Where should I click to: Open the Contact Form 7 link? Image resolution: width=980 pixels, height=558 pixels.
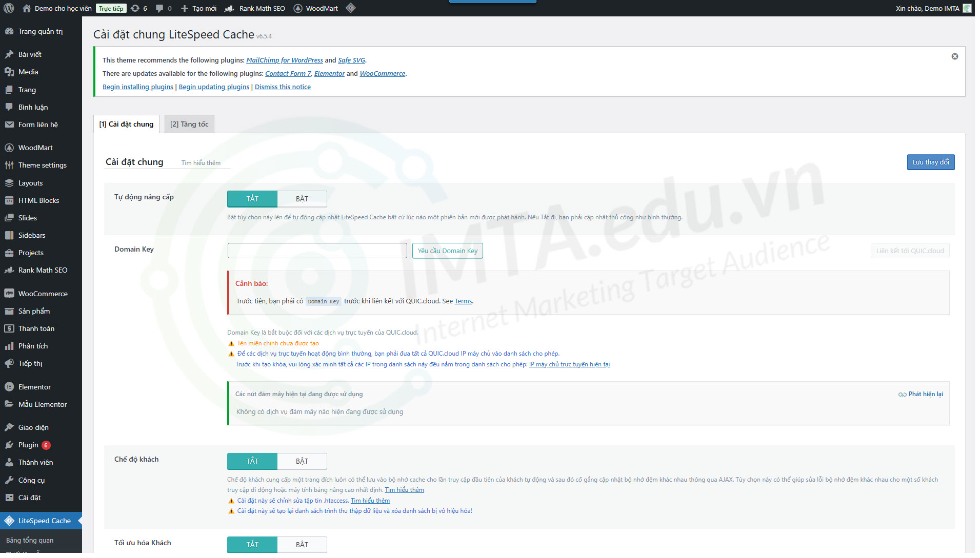(288, 73)
